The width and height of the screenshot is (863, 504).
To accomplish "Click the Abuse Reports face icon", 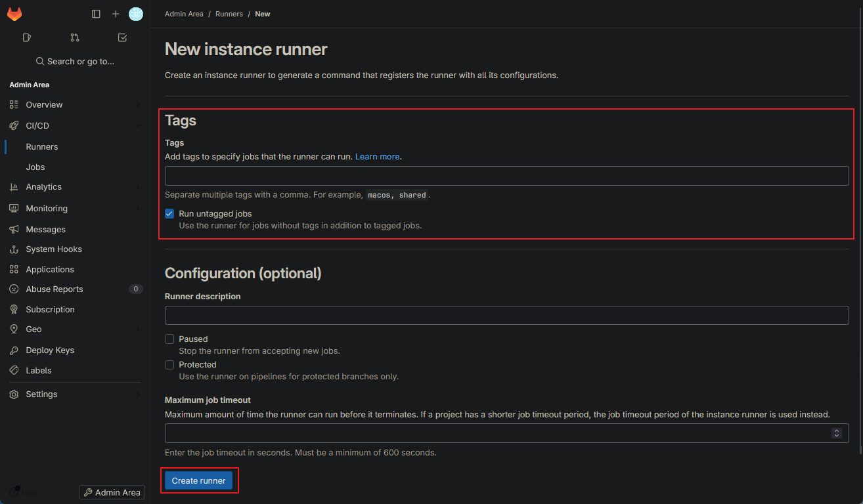I will [14, 289].
